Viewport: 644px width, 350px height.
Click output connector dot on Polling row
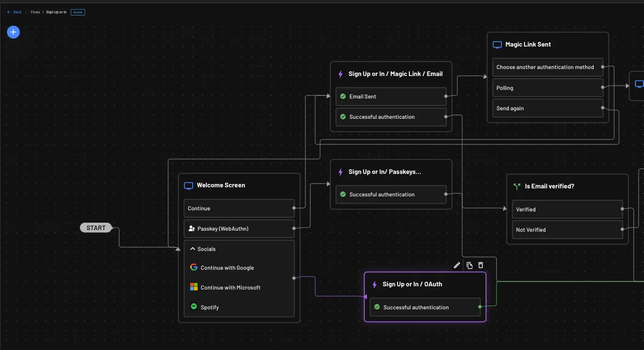click(x=603, y=87)
